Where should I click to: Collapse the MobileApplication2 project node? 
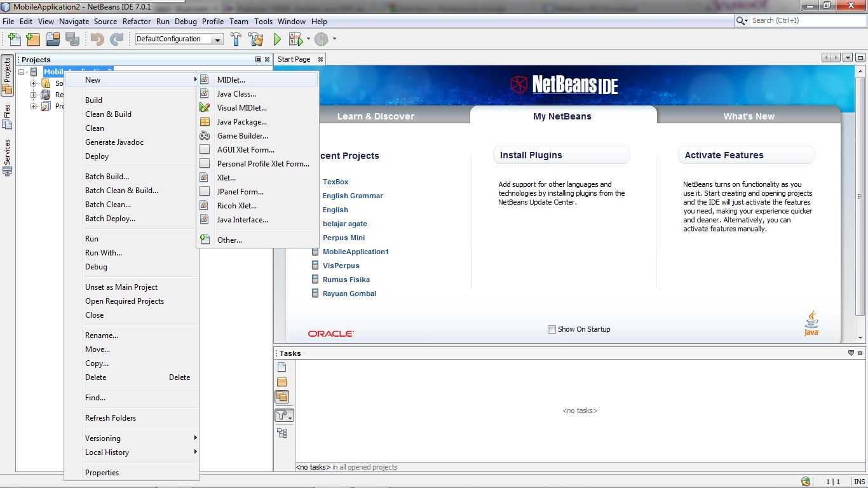(x=22, y=72)
